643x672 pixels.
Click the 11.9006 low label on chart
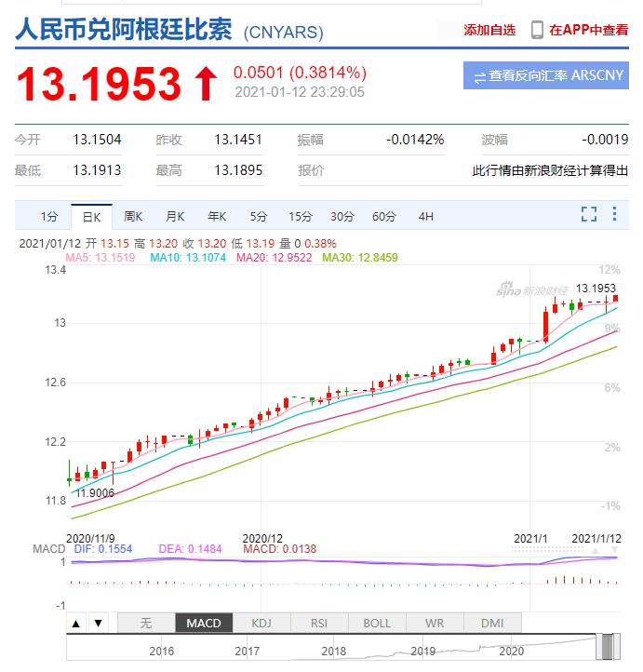coord(95,493)
